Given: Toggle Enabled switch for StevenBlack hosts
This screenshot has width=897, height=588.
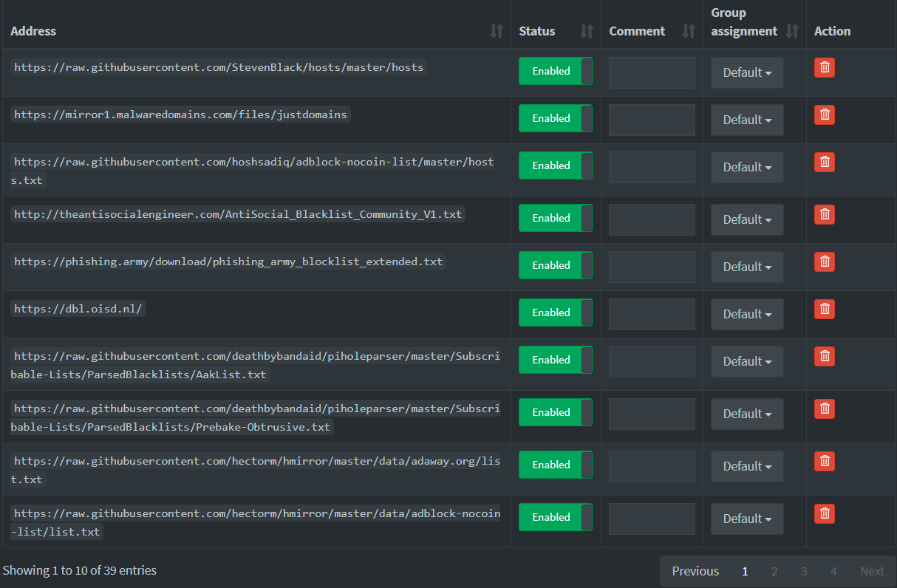Looking at the screenshot, I should coord(556,71).
